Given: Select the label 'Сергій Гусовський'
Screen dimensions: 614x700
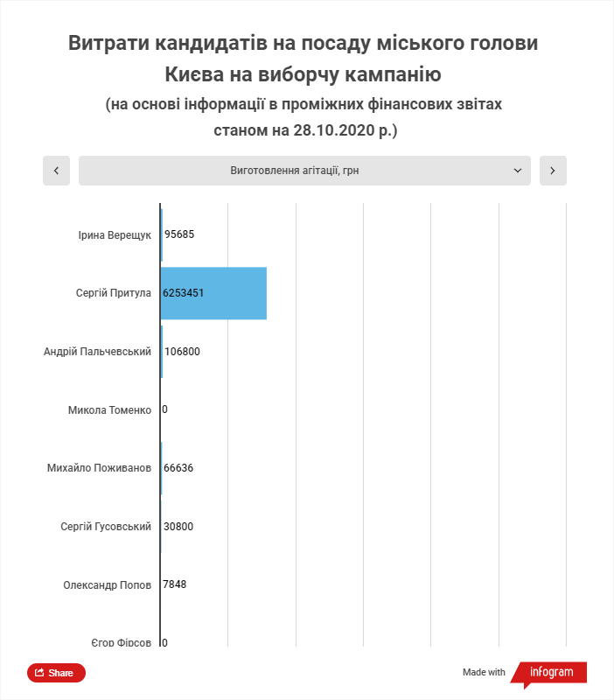Looking at the screenshot, I should coord(106,527).
